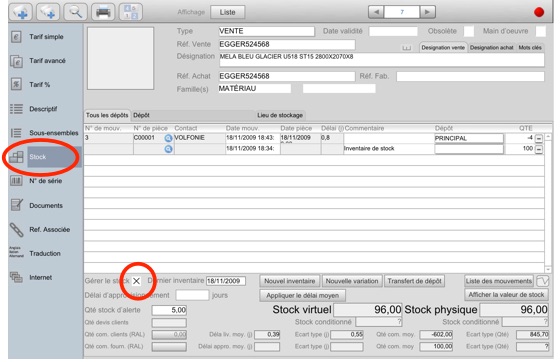Click the Réf. Fab. field

click(x=470, y=76)
